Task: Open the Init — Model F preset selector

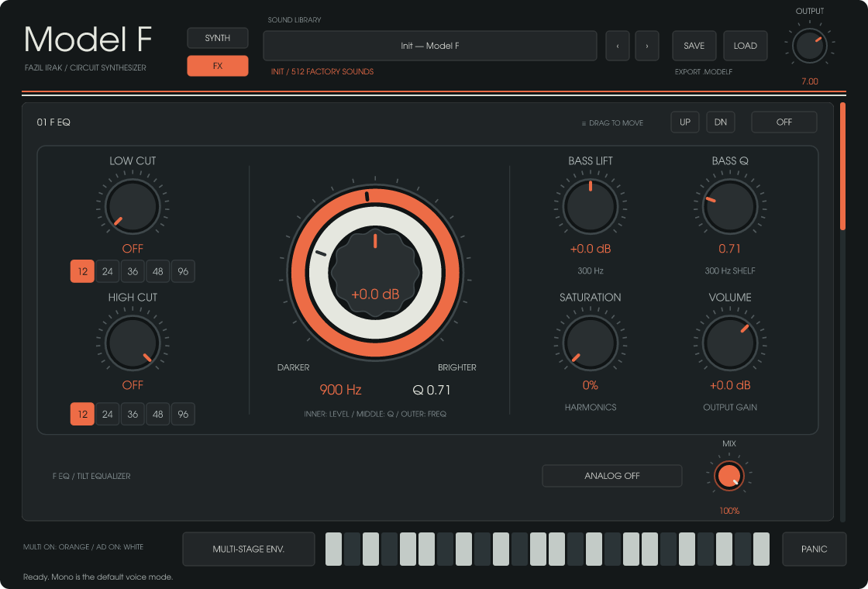Action: click(429, 46)
